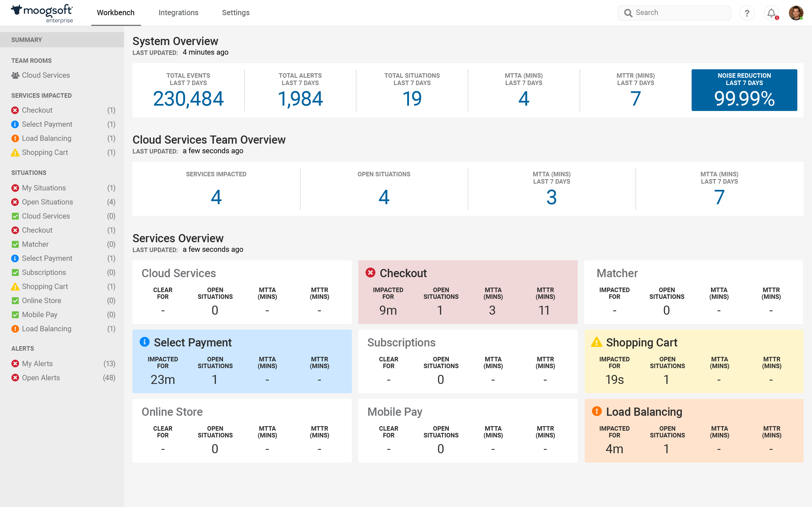Click the blue info icon on Select Payment card
The image size is (812, 507).
145,342
